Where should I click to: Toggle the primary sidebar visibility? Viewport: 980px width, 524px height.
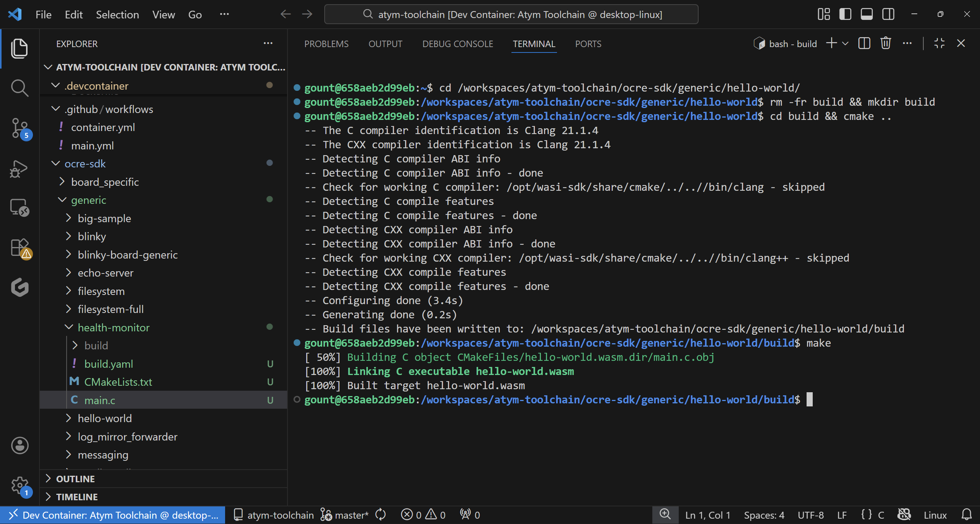click(x=845, y=14)
